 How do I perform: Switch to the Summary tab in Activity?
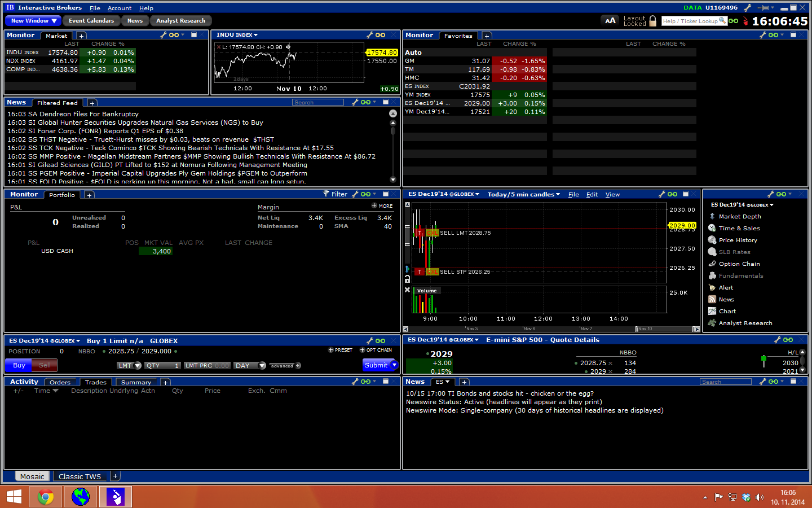click(x=136, y=382)
